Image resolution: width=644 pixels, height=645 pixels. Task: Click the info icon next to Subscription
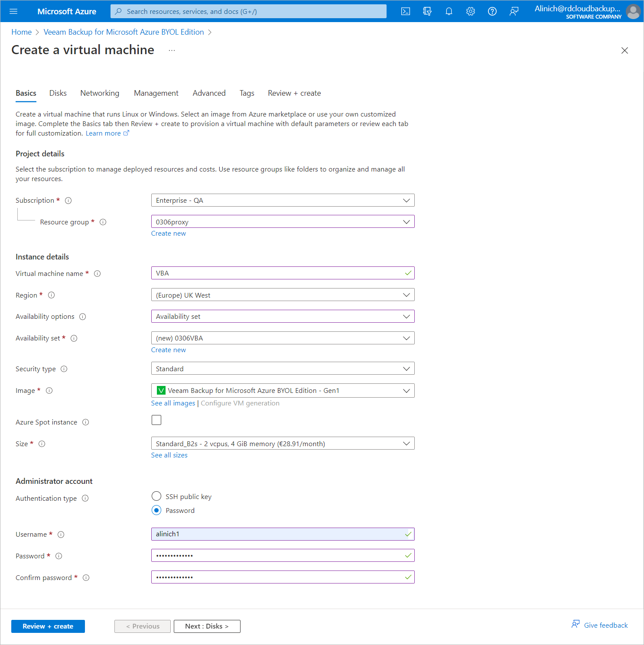click(x=68, y=201)
